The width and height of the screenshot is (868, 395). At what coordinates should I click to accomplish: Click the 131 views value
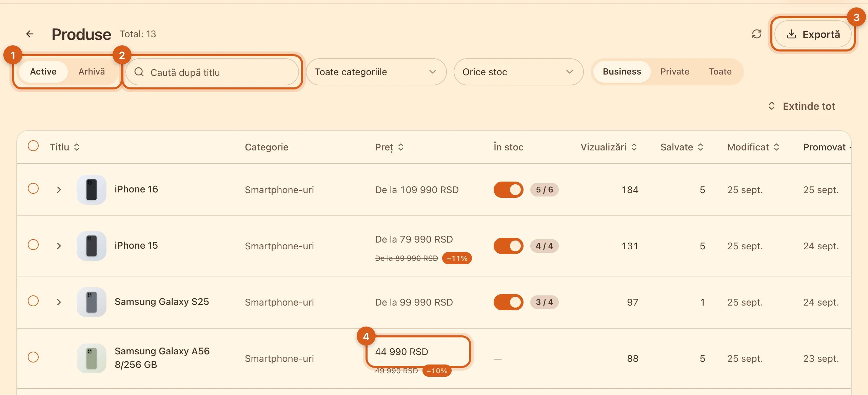[x=630, y=246]
